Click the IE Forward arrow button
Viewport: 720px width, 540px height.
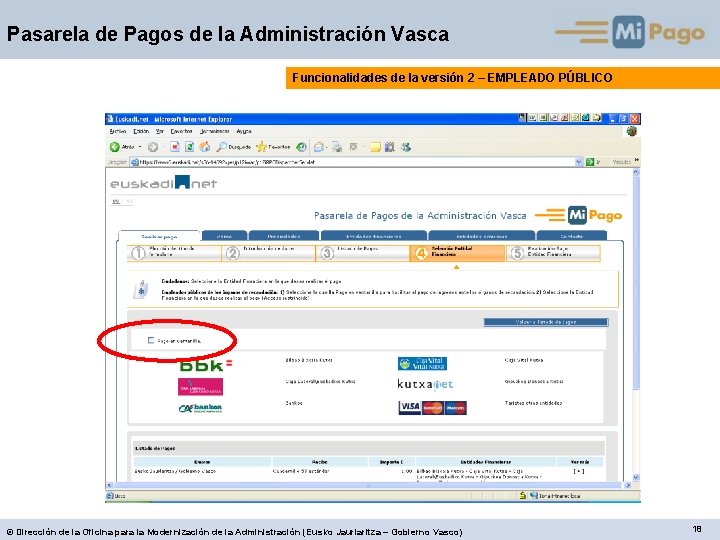pyautogui.click(x=153, y=147)
